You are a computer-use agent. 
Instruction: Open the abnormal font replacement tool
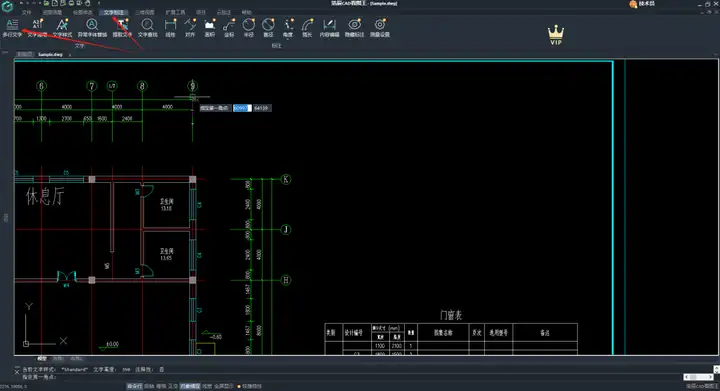coord(92,28)
